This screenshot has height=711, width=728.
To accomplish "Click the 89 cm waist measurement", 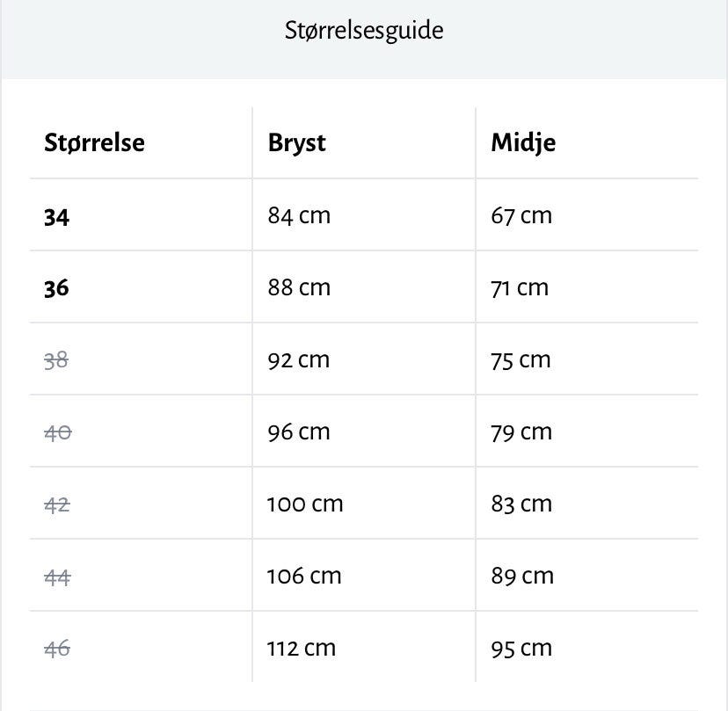I will [522, 576].
